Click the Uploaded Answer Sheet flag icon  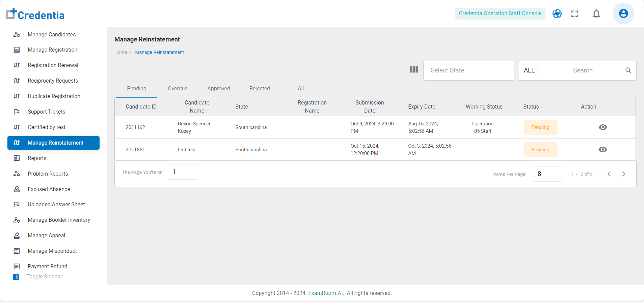pos(17,205)
